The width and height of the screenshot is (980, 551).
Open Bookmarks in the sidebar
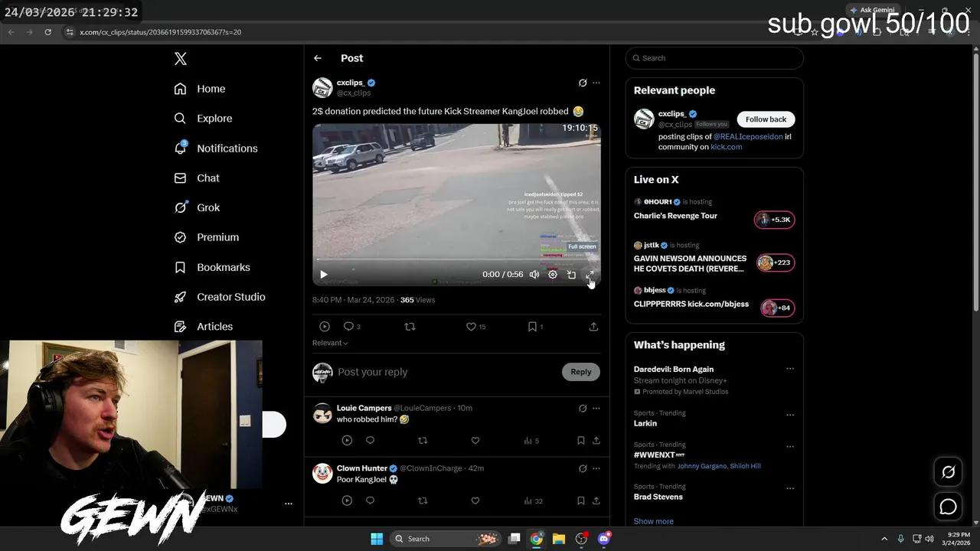click(x=212, y=267)
